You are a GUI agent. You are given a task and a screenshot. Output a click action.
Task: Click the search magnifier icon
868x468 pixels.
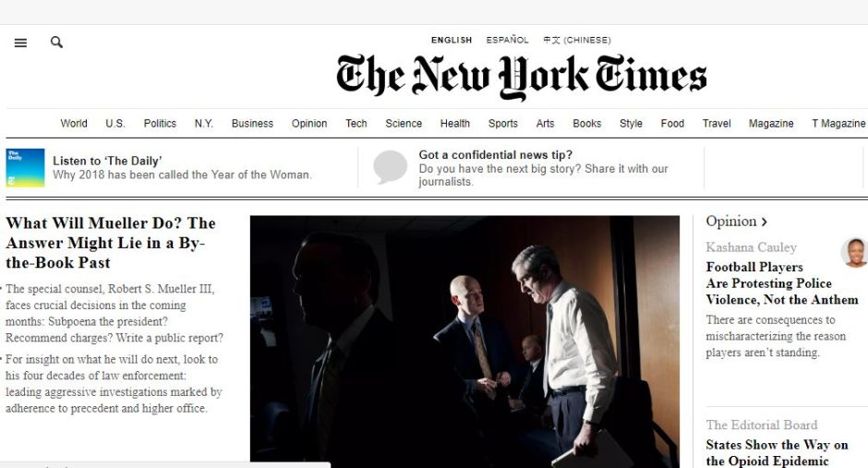56,42
